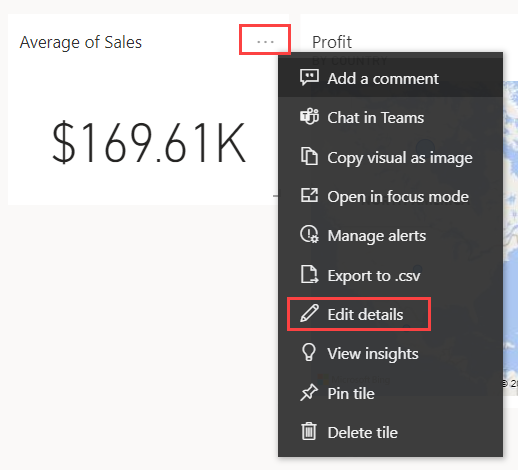This screenshot has height=470, width=518.
Task: Click the pencil edit icon
Action: pyautogui.click(x=309, y=313)
